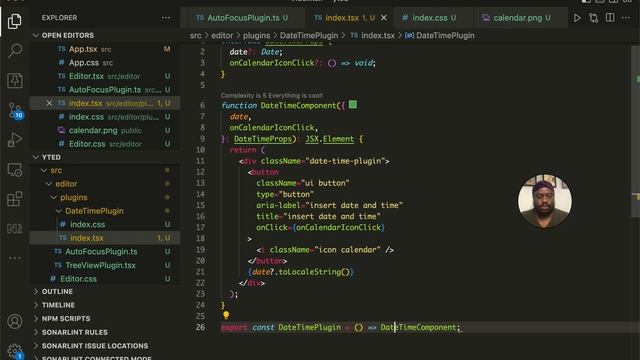
Task: Open the Extensions view icon
Action: (15, 199)
